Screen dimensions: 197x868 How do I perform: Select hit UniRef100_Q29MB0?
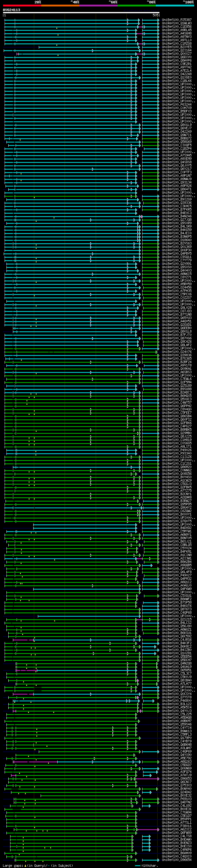pyautogui.click(x=177, y=433)
